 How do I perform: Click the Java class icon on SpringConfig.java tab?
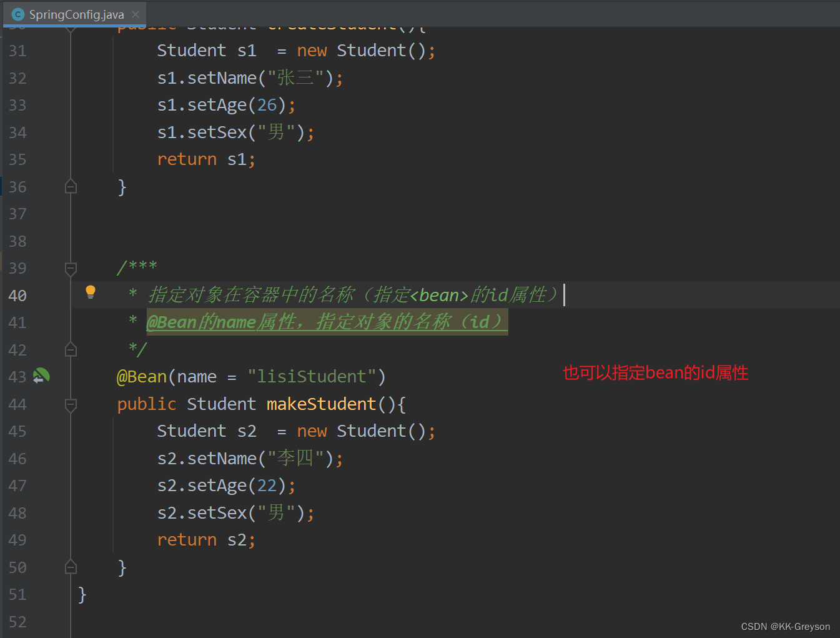(18, 14)
